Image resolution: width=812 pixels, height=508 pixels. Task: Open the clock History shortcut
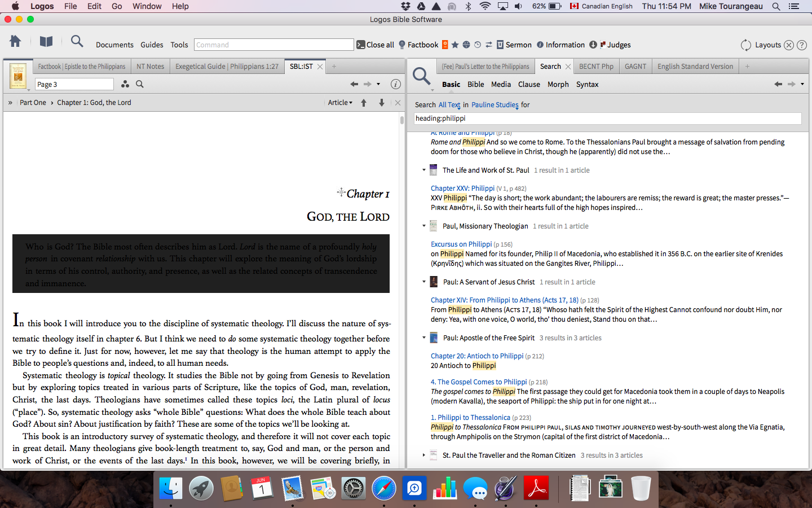click(478, 45)
